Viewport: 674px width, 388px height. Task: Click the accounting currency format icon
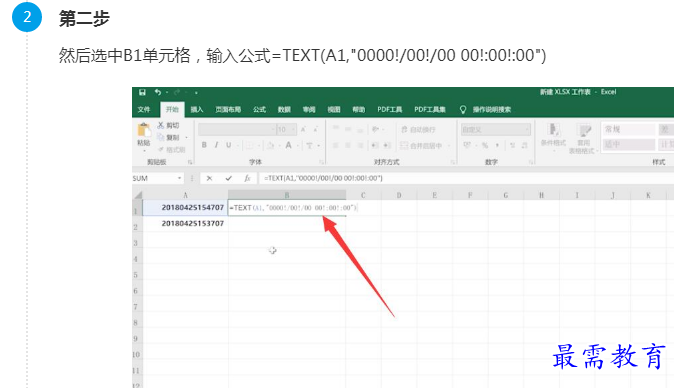467,145
